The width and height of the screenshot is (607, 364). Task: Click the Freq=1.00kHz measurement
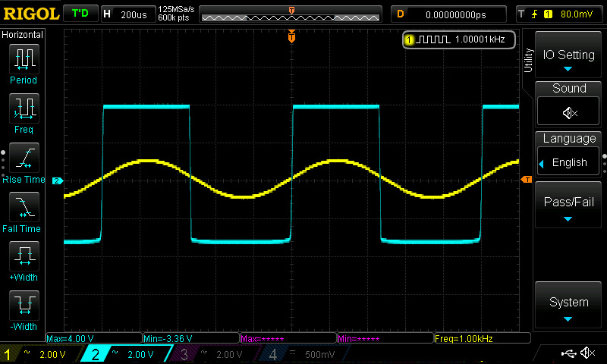[483, 338]
